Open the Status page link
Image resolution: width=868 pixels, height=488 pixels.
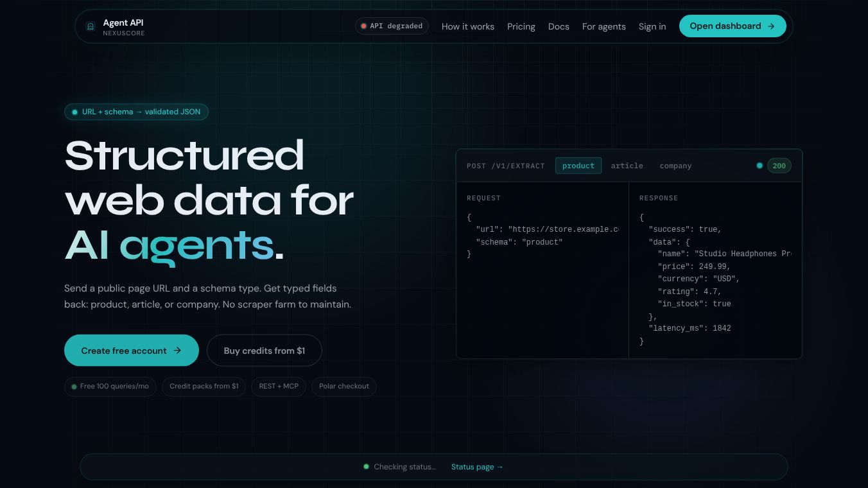(477, 467)
